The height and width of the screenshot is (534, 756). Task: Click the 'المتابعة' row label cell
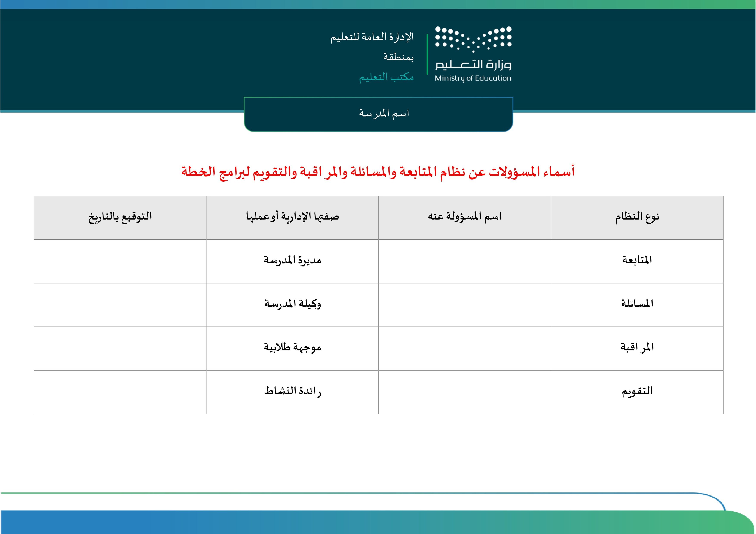click(x=637, y=261)
